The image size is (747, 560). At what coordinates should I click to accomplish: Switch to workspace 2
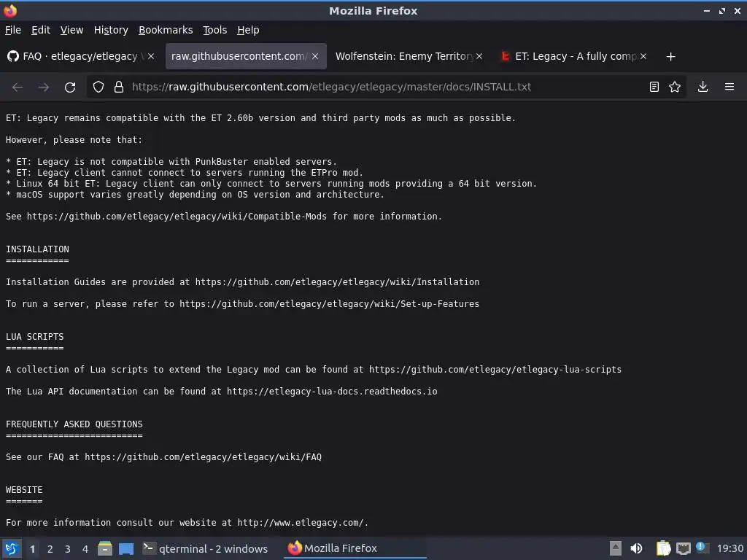(x=50, y=549)
